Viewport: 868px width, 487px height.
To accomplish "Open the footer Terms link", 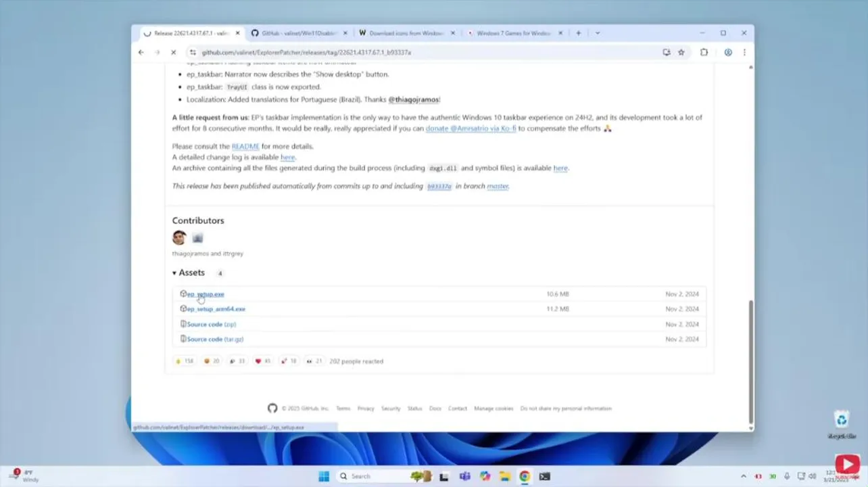I will pyautogui.click(x=343, y=409).
